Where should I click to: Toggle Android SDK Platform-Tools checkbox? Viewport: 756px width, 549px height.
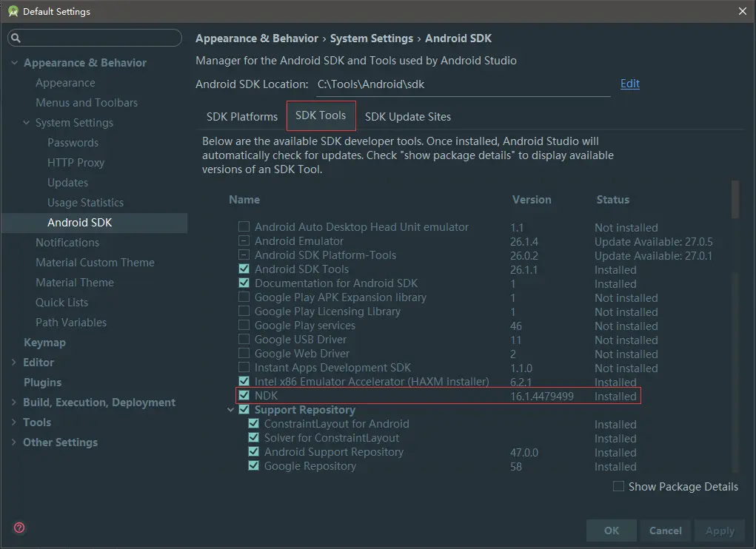(244, 255)
